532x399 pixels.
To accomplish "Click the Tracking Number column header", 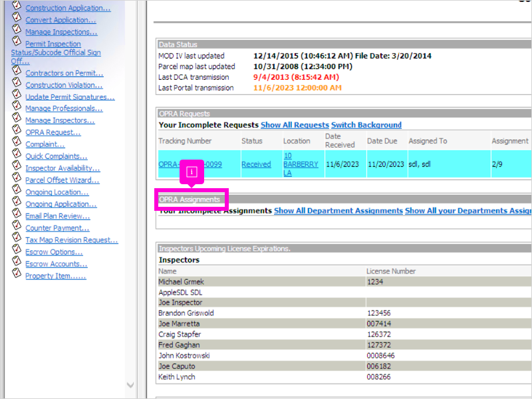I will pos(185,141).
